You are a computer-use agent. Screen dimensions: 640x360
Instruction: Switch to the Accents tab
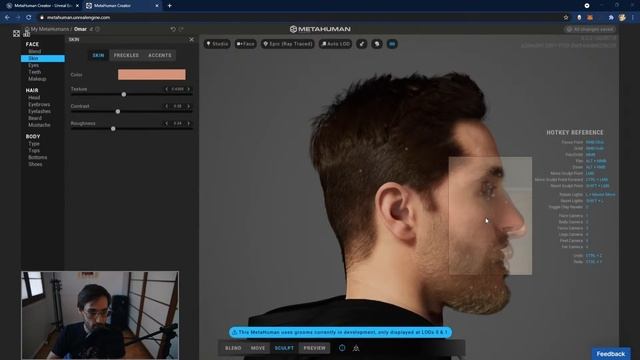click(x=160, y=55)
